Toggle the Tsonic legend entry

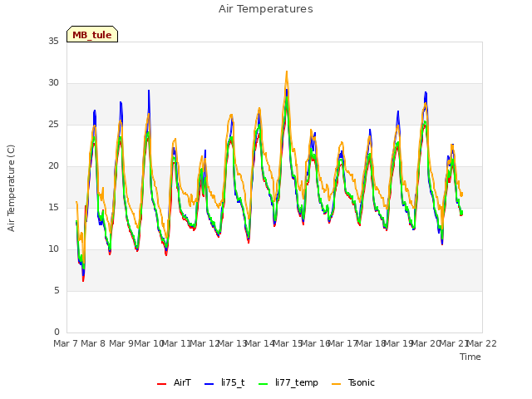click(x=353, y=383)
